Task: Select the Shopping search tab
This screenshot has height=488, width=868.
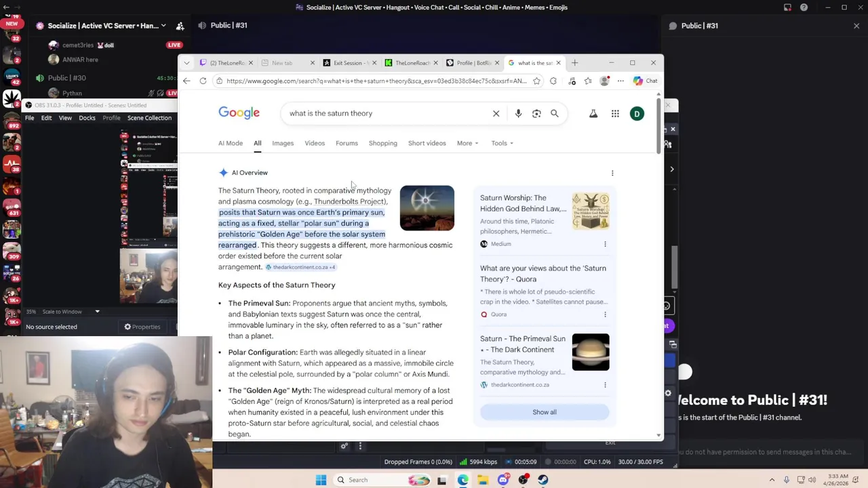Action: click(x=383, y=143)
